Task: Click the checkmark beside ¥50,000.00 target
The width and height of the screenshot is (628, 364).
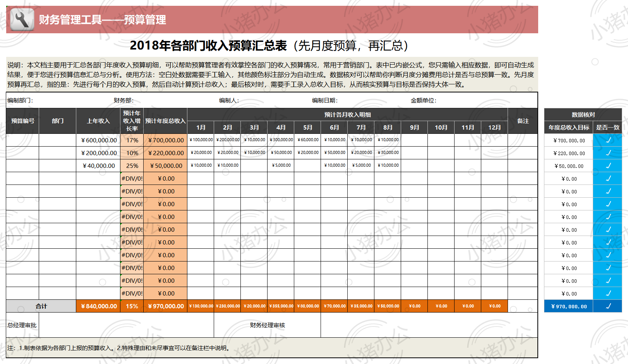Action: click(x=608, y=166)
